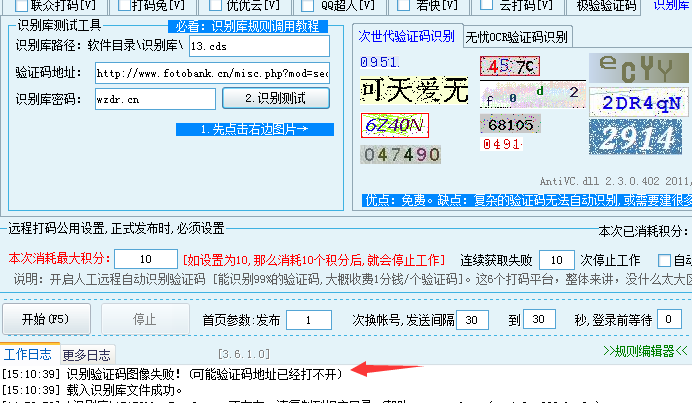Open the 极验验证码 tab
The width and height of the screenshot is (692, 403).
(x=606, y=6)
